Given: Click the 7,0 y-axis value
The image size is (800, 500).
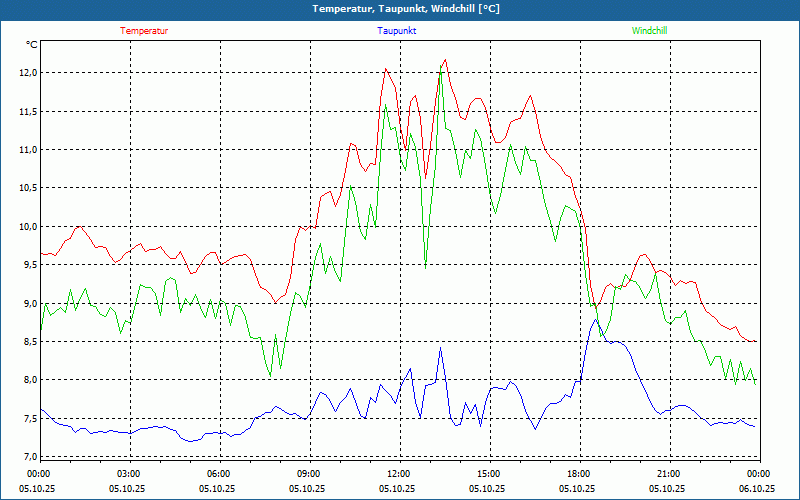Looking at the screenshot, I should point(31,457).
